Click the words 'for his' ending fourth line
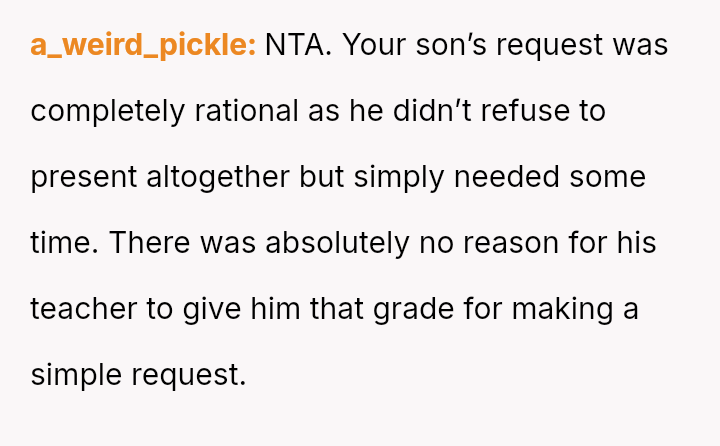This screenshot has height=446, width=720. [617, 243]
